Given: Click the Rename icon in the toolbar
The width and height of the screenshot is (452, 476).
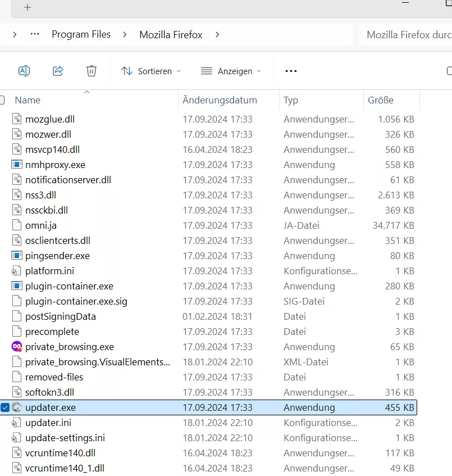Looking at the screenshot, I should (24, 71).
